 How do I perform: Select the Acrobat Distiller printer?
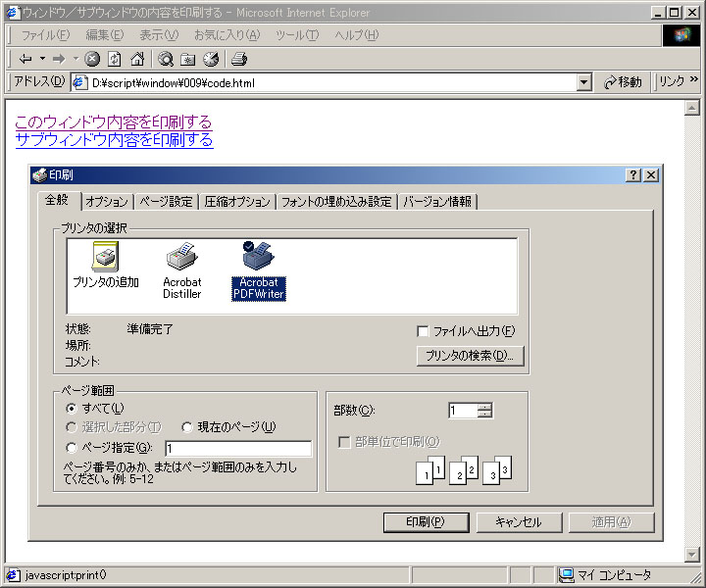click(182, 270)
